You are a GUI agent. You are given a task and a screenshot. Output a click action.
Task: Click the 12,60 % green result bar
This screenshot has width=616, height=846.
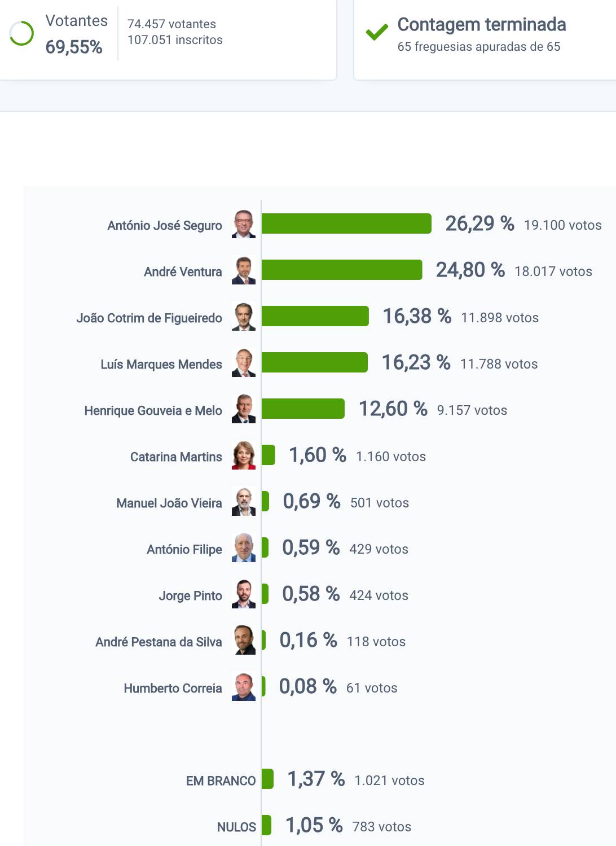point(303,409)
